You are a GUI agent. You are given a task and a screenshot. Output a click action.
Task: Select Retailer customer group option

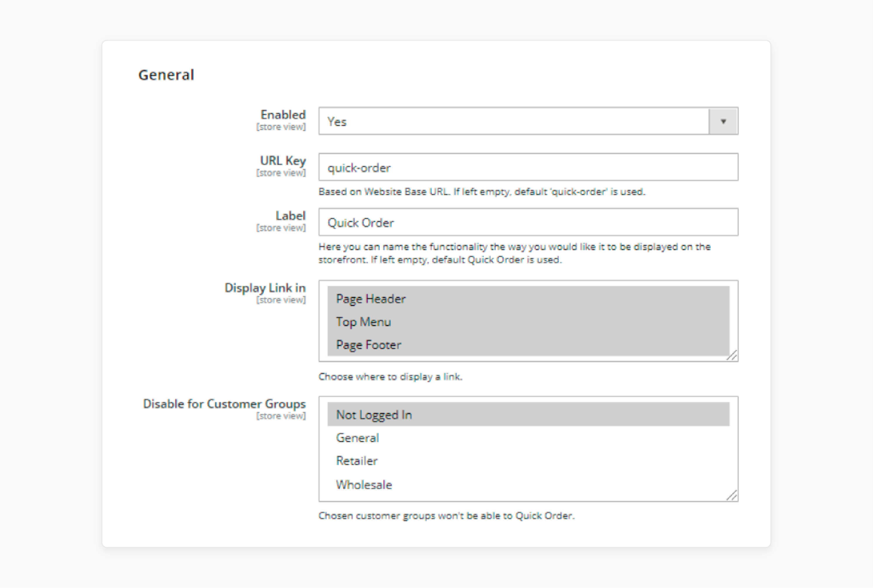tap(528, 461)
